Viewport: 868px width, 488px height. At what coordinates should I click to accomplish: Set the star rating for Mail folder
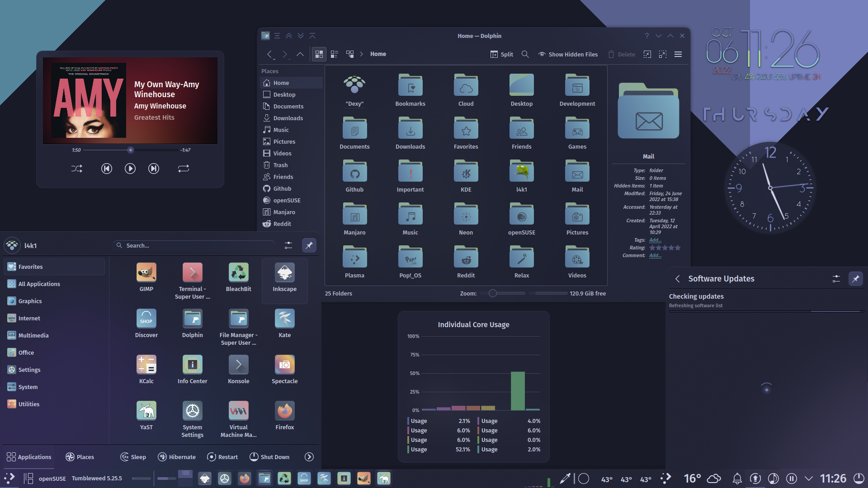pos(665,248)
